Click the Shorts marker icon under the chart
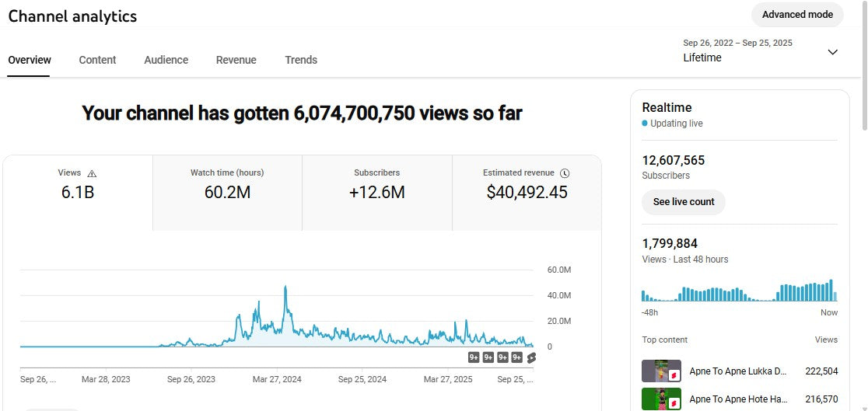 tap(531, 357)
